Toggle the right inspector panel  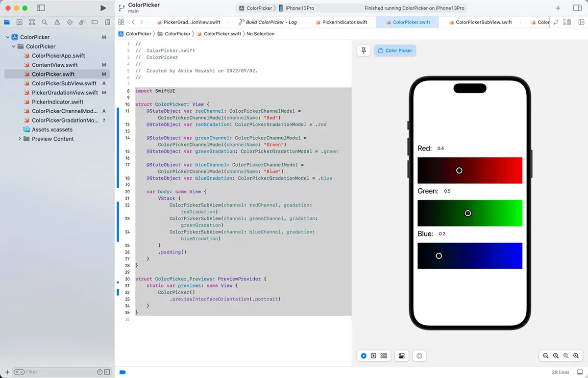point(577,8)
